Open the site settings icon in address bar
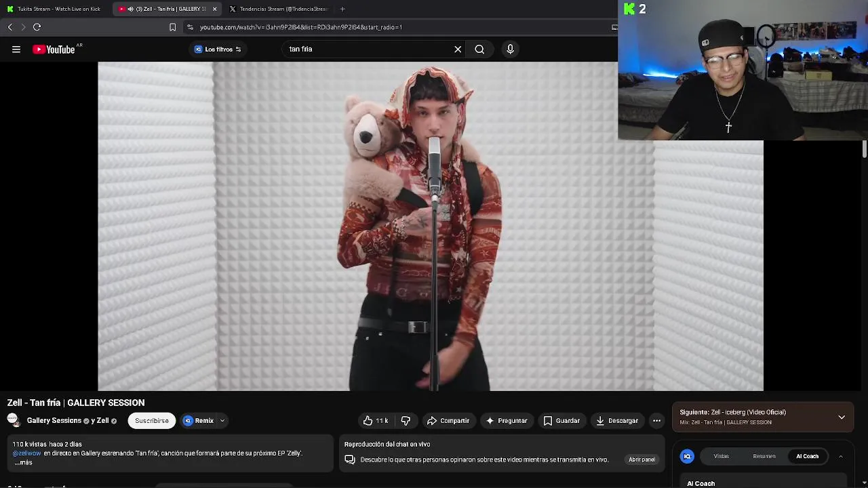 (190, 27)
